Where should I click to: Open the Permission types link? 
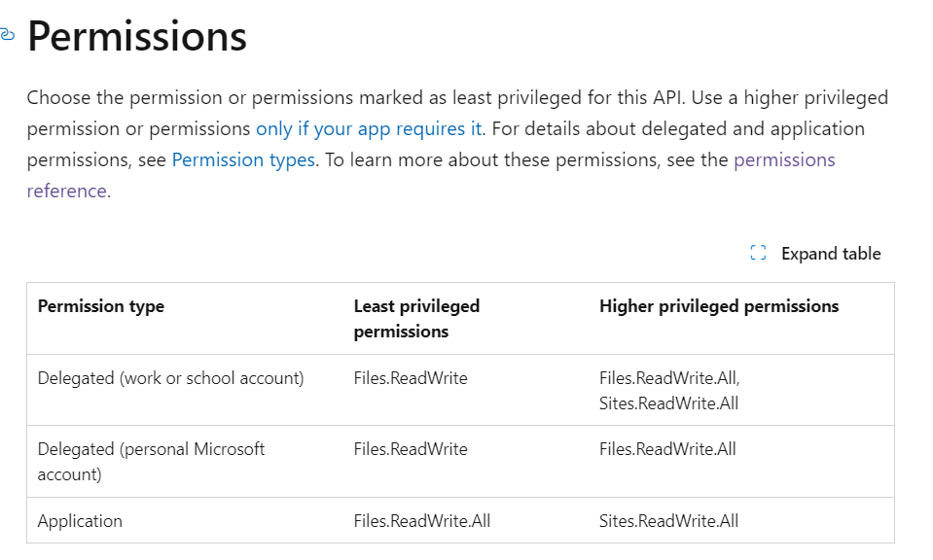coord(243,159)
